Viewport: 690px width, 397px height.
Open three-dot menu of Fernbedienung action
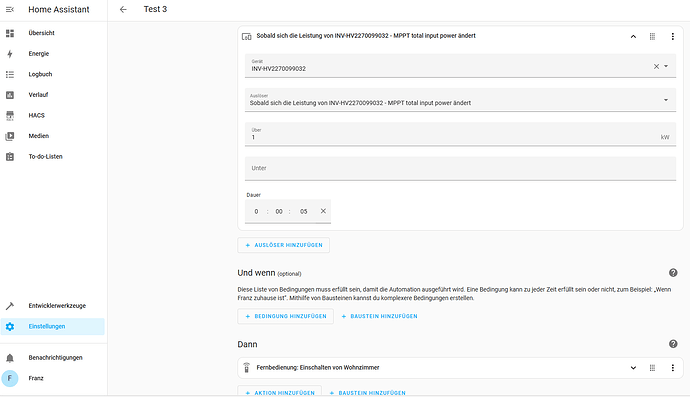[672, 368]
